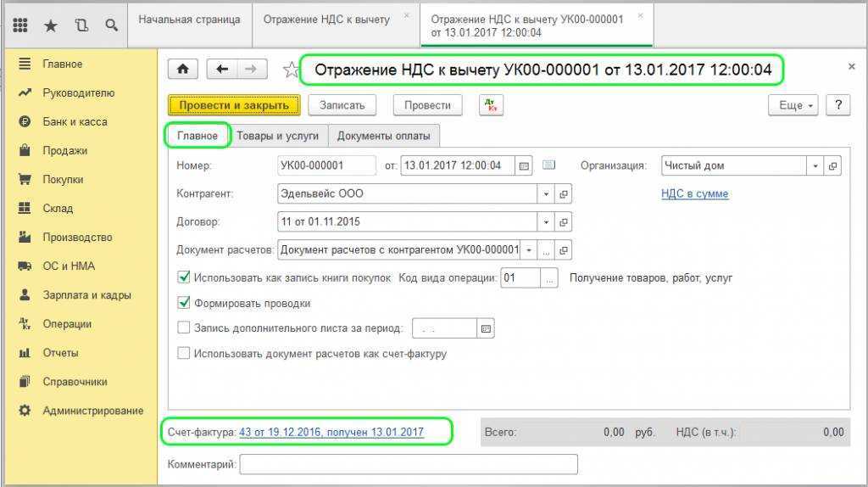The width and height of the screenshot is (868, 487).
Task: Open Договор record with open icon
Action: [x=564, y=222]
